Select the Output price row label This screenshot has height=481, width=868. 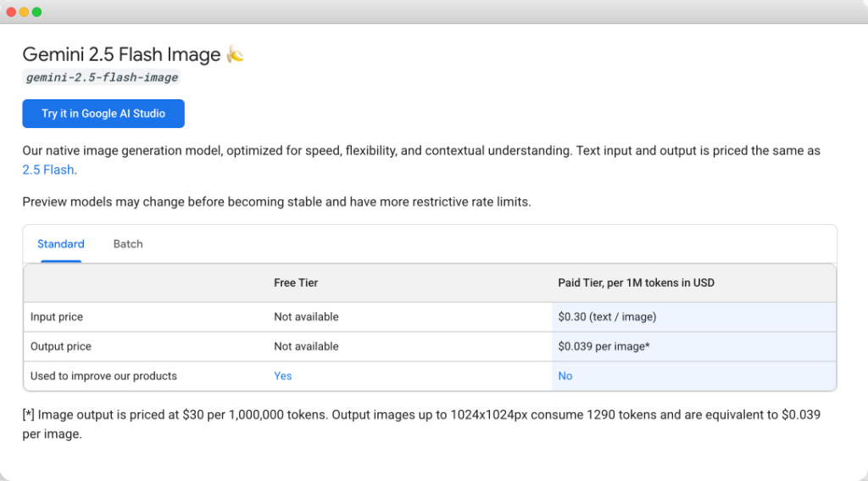click(60, 346)
